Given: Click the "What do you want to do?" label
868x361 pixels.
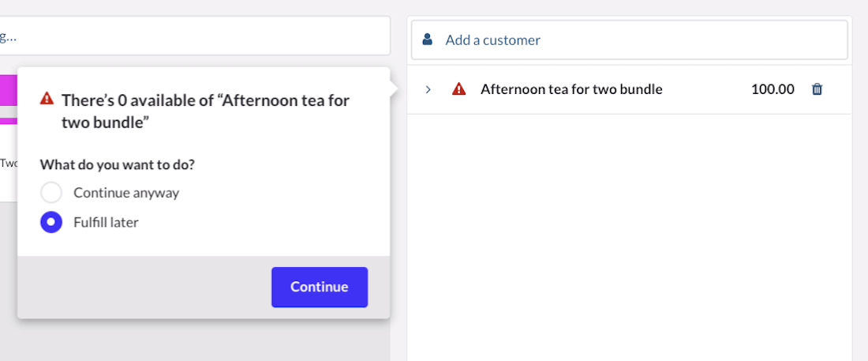Looking at the screenshot, I should click(x=118, y=165).
